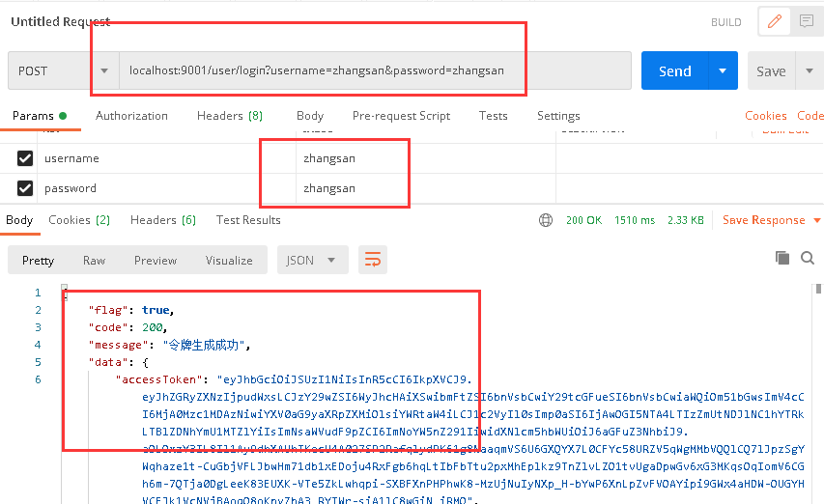The height and width of the screenshot is (504, 824).
Task: Open the POST method dropdown
Action: tap(64, 70)
